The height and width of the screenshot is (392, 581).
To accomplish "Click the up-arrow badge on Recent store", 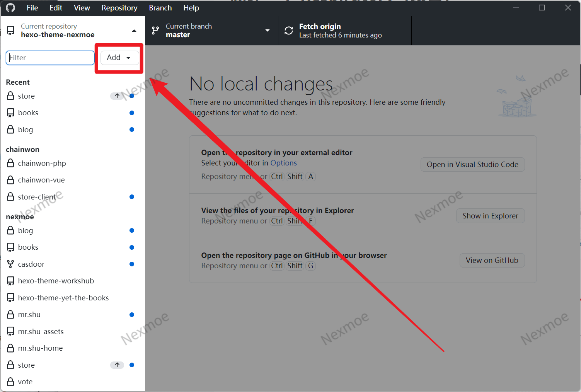I will click(117, 96).
